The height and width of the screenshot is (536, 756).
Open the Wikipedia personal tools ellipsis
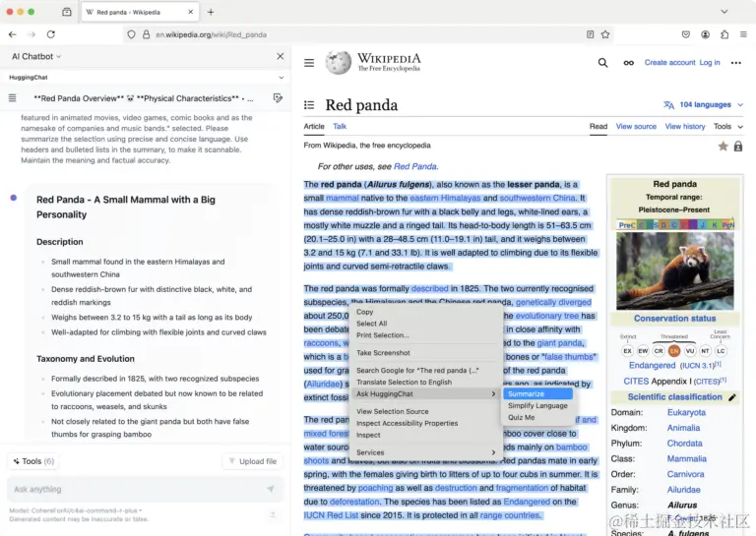(735, 63)
